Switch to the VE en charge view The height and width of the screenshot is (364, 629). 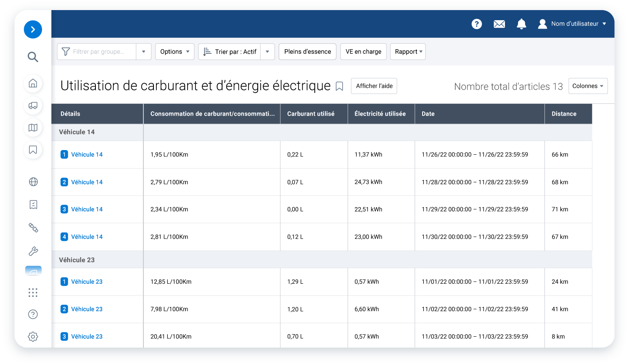coord(363,51)
